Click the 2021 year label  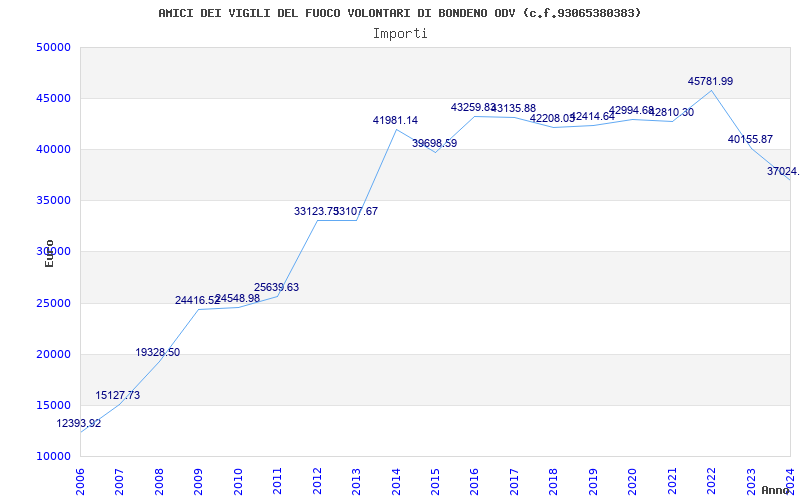coord(672,481)
